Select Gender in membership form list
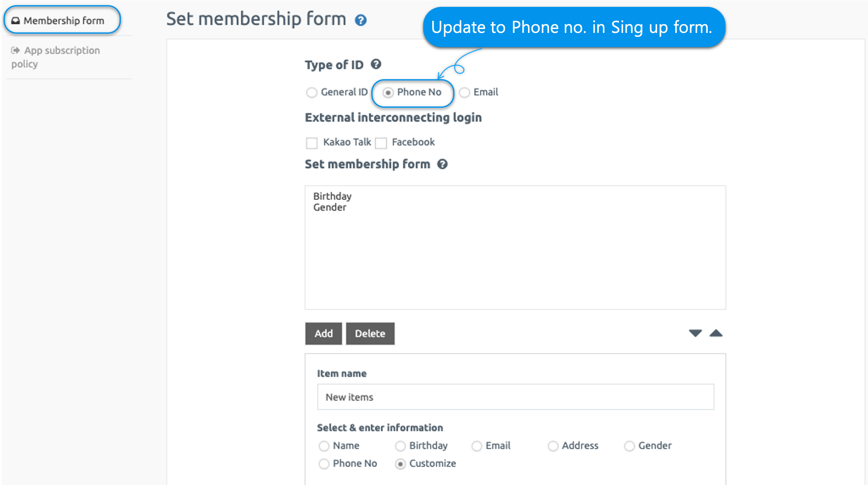 point(330,207)
